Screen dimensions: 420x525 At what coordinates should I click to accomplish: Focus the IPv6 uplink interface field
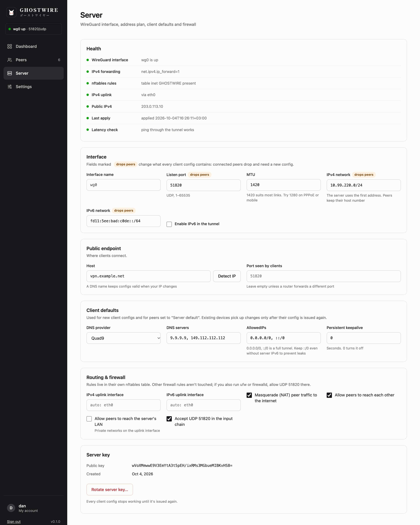point(204,405)
